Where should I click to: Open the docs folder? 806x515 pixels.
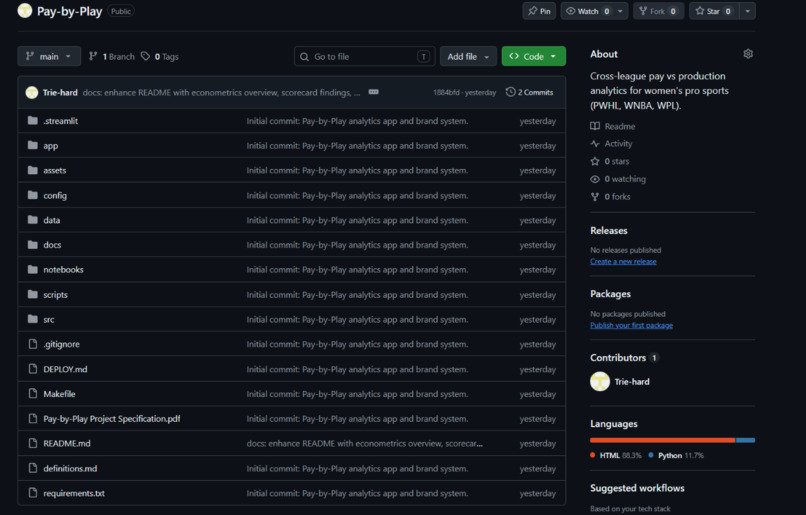click(52, 245)
